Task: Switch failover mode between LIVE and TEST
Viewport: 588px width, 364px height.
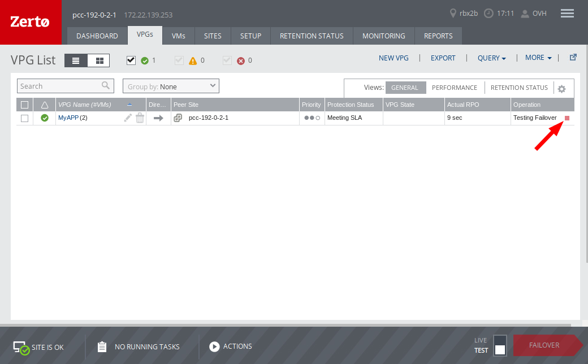Action: (500, 346)
